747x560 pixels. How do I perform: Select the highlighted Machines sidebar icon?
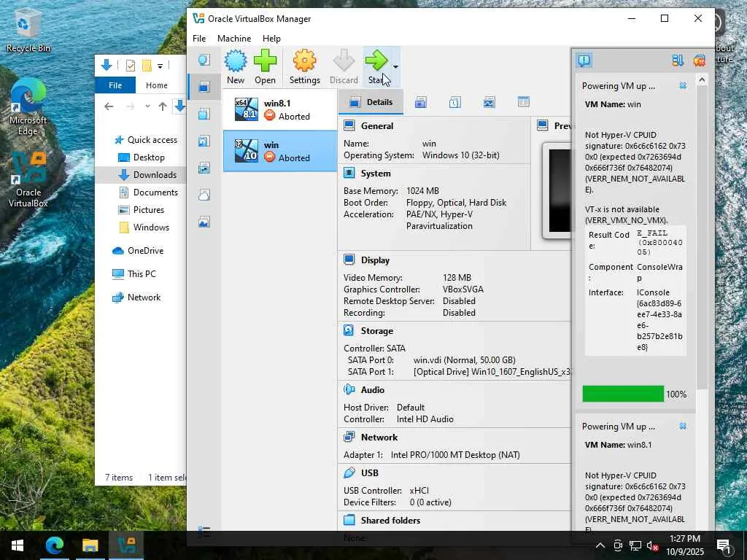click(204, 87)
